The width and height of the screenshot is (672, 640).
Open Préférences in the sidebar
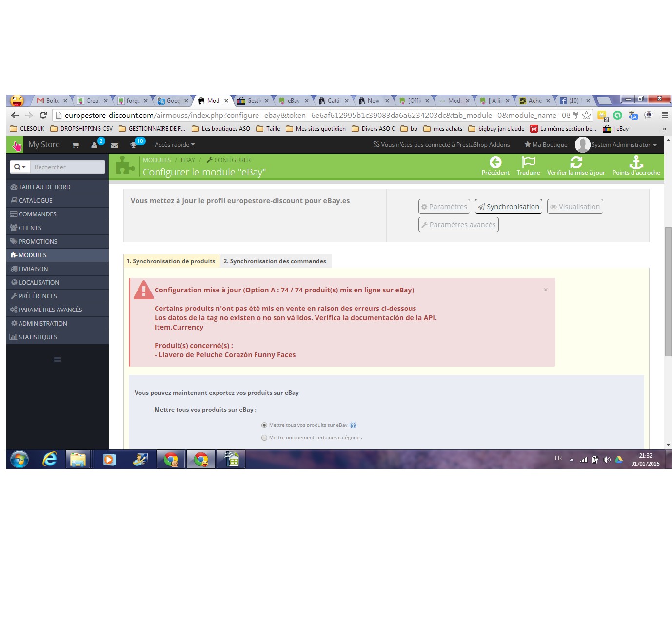point(58,296)
